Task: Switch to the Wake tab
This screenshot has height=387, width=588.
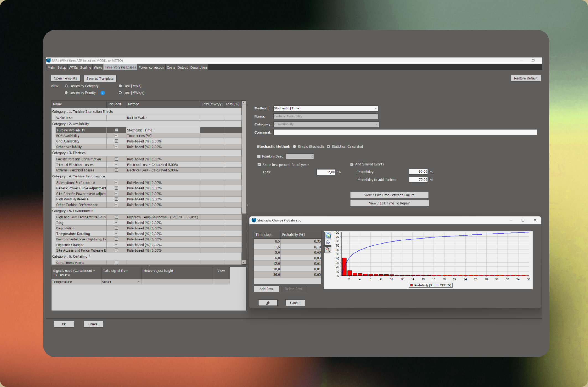Action: coord(98,67)
